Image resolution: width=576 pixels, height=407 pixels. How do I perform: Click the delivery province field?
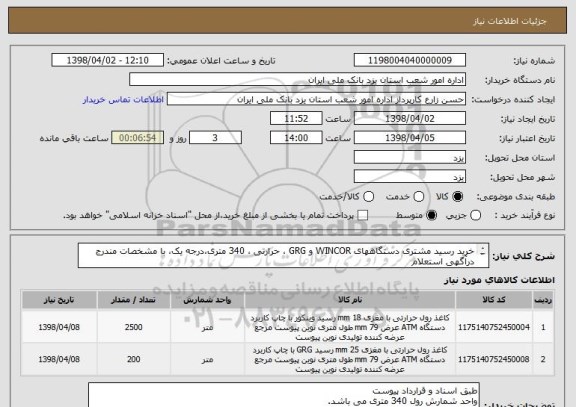pos(410,158)
